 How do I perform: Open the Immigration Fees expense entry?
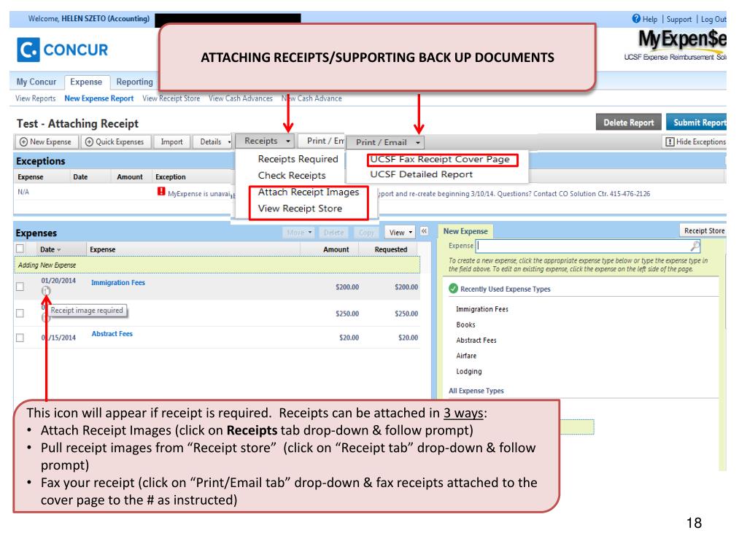(x=118, y=282)
